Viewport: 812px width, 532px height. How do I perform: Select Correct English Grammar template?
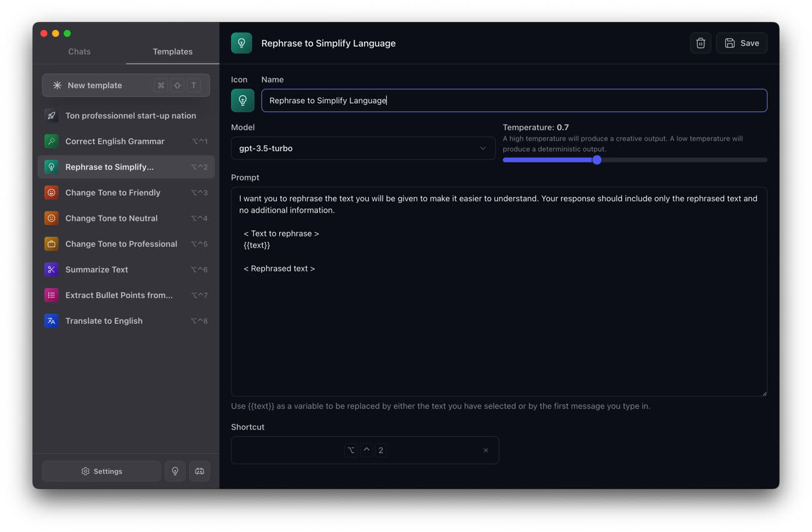click(126, 141)
